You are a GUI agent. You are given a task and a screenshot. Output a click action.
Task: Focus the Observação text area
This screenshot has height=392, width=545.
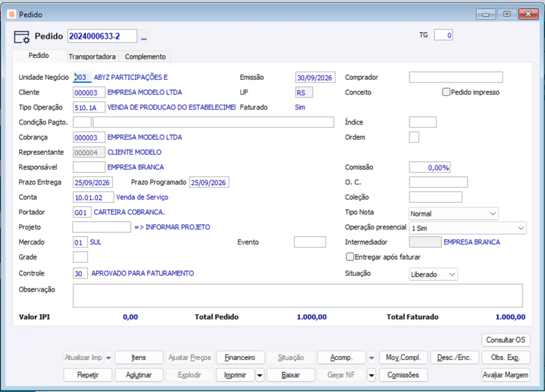coord(298,296)
